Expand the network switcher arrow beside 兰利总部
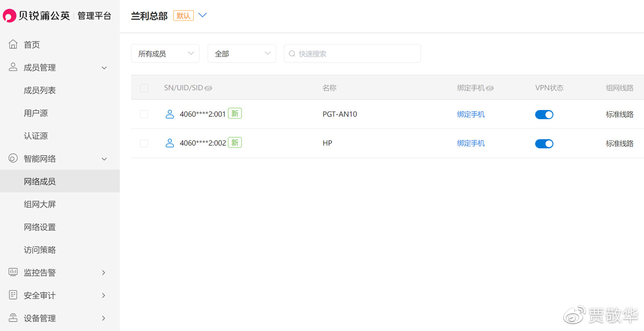644x331 pixels. coord(202,15)
